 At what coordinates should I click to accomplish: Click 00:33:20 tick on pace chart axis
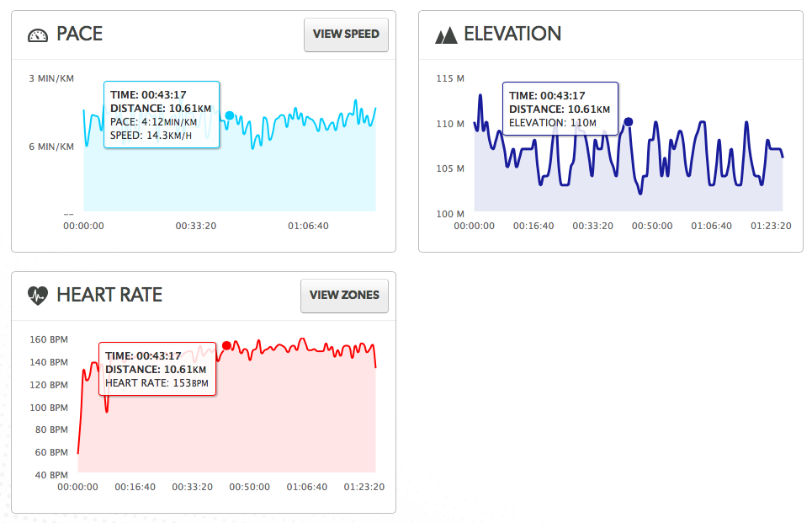196,226
